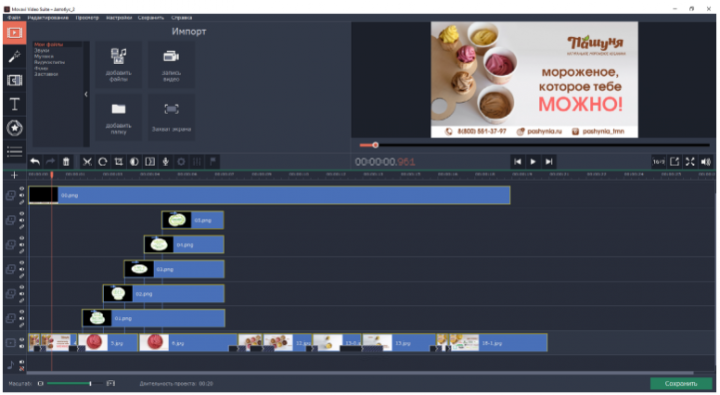Hide the 03.png track using its eye icon

pos(22,263)
